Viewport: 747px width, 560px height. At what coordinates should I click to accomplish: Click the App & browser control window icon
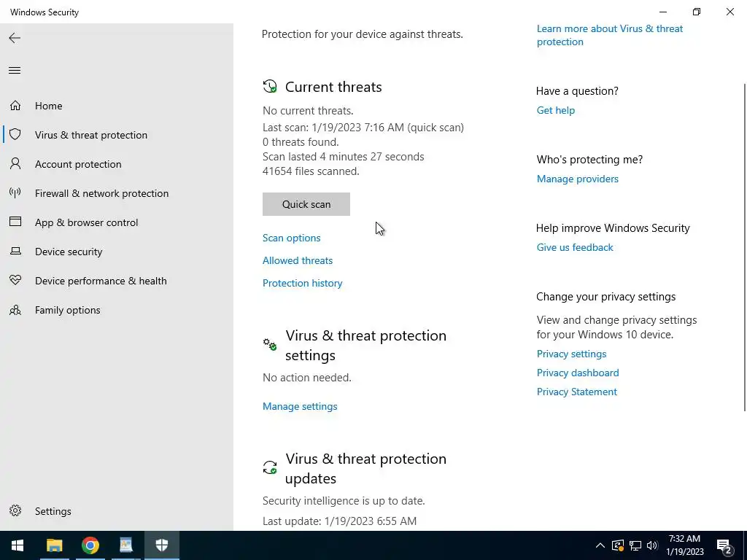pos(15,222)
